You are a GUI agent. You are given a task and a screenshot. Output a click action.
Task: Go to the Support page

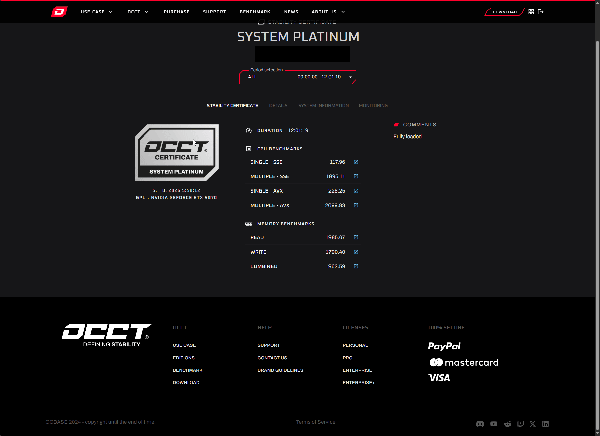tap(214, 12)
